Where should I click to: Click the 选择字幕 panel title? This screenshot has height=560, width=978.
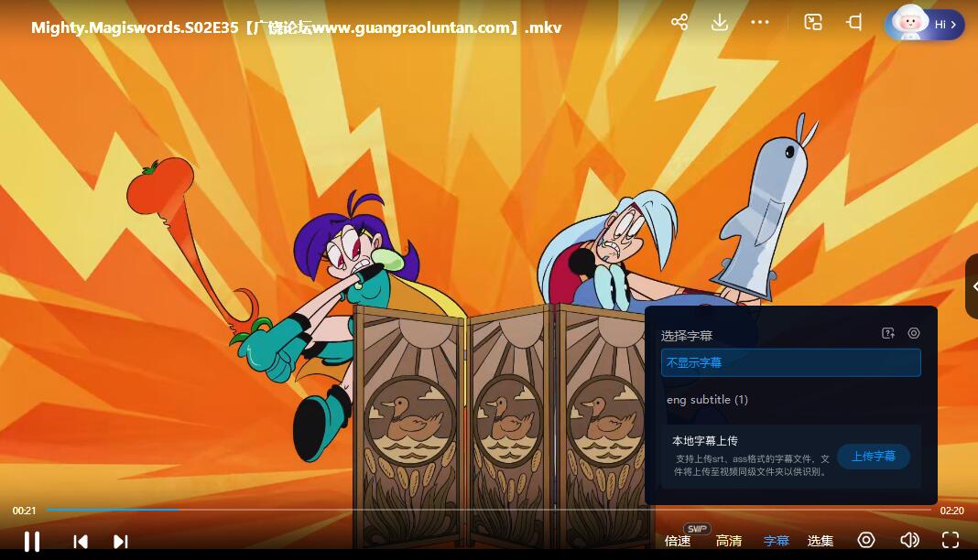(x=687, y=336)
